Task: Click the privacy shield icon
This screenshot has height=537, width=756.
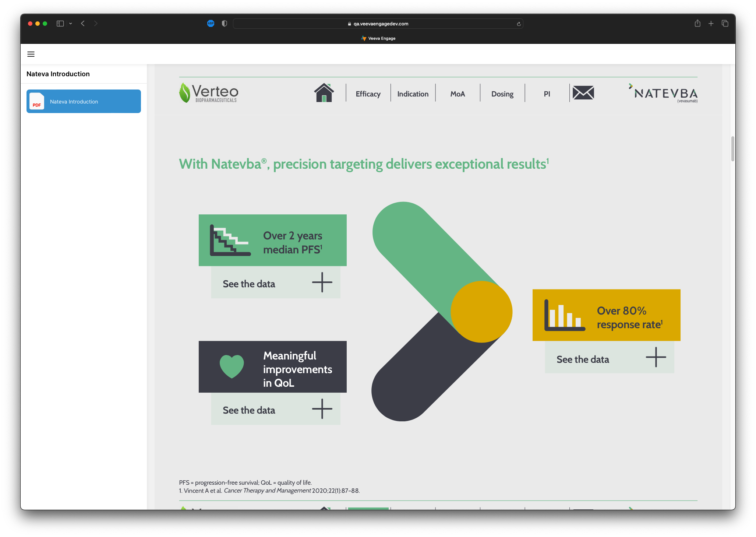Action: 224,24
